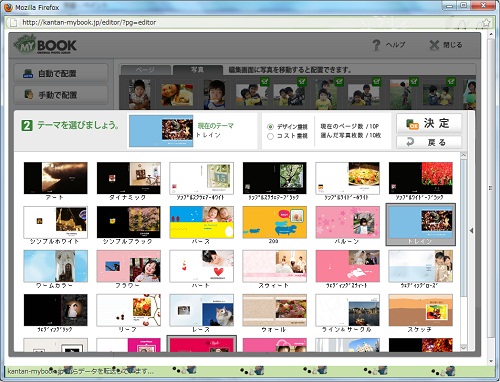Select デザイン重視 radio button
This screenshot has height=382, width=500.
tap(270, 127)
